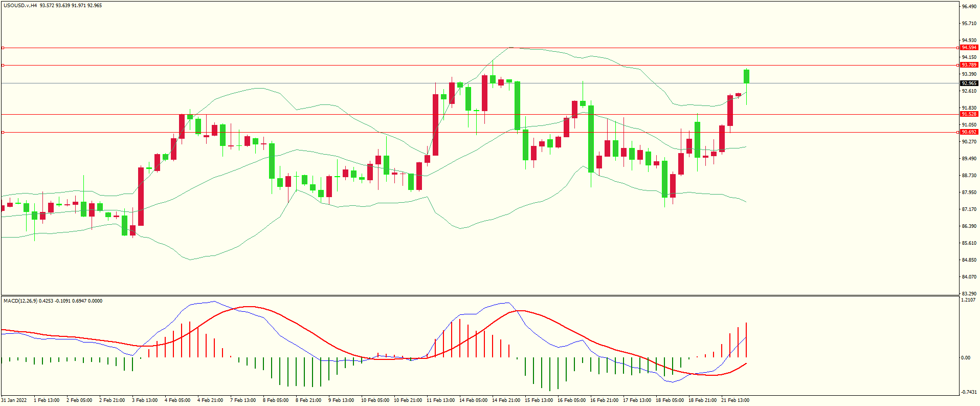Click the 84.070 price axis value
This screenshot has width=980, height=406.
click(969, 277)
